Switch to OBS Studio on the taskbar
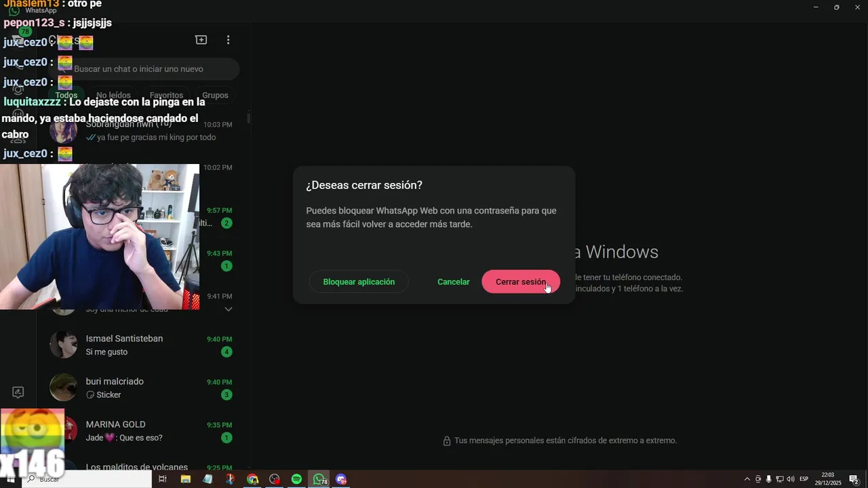 (275, 479)
